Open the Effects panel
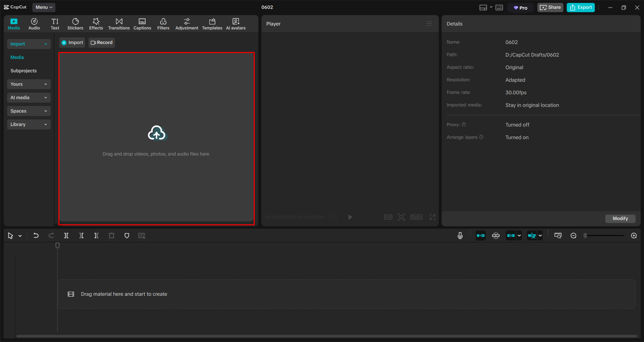644x342 pixels. [96, 23]
